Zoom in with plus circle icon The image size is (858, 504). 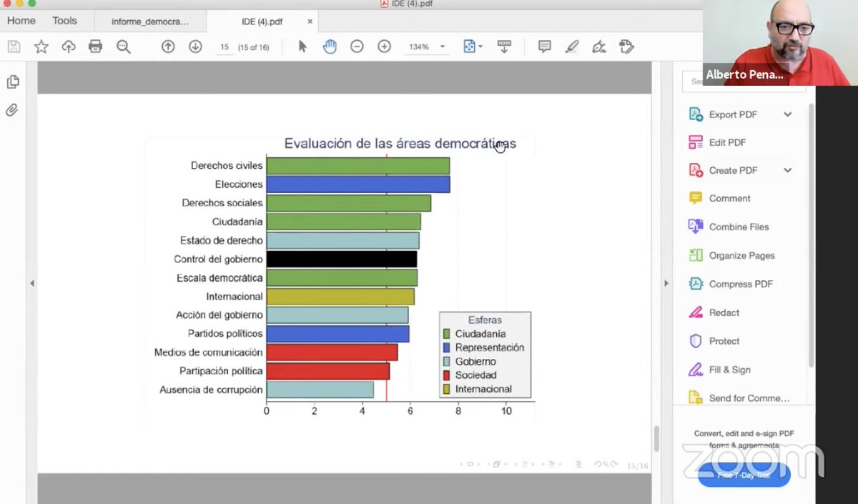point(384,46)
